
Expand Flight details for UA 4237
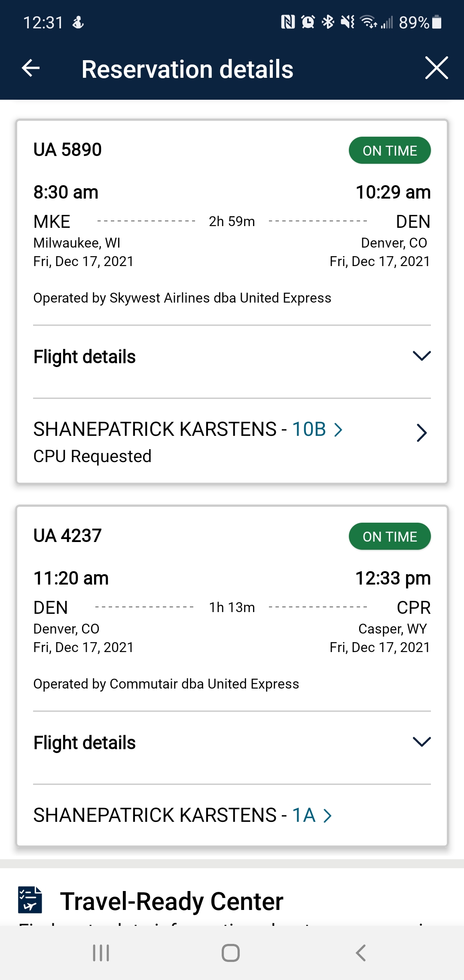tap(421, 742)
